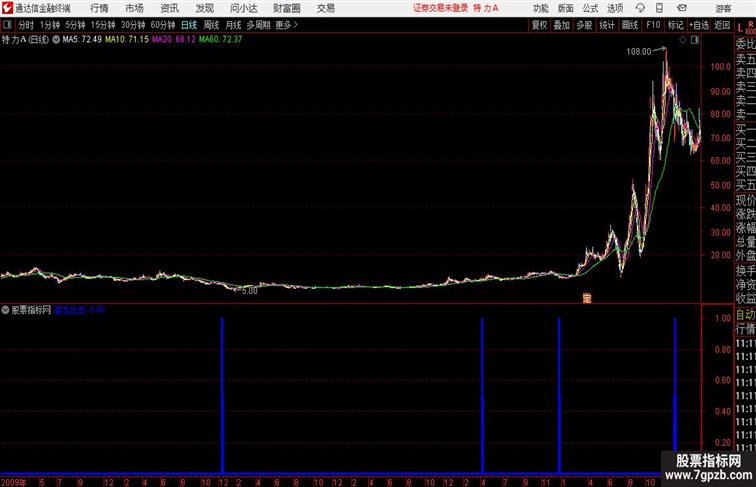Click the MA60: 72.37 value
The height and width of the screenshot is (487, 756).
(x=220, y=40)
